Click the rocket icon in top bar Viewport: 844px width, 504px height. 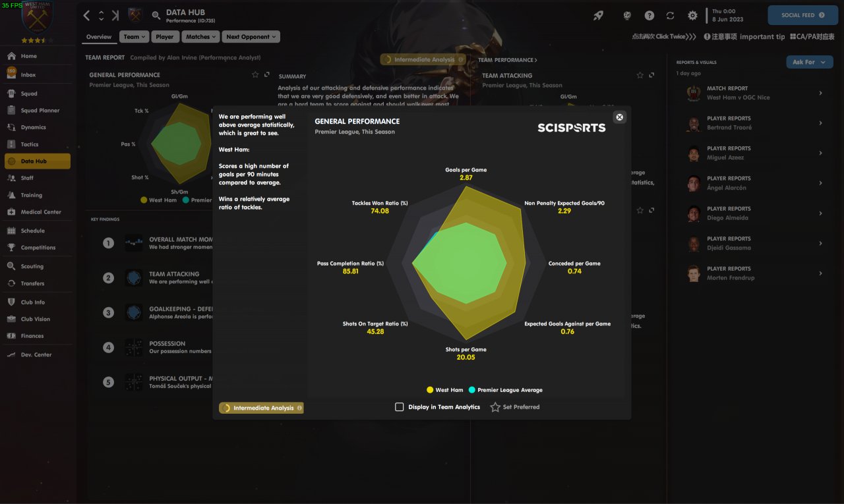[598, 15]
